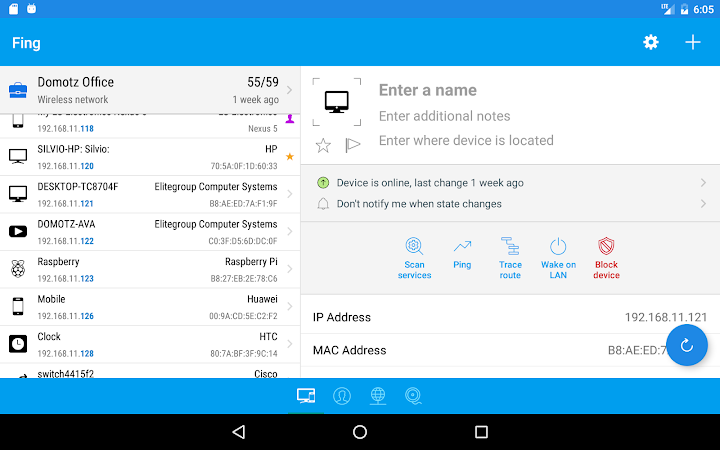Open Mobile Huawei row chevron
720x450 pixels.
[x=289, y=306]
